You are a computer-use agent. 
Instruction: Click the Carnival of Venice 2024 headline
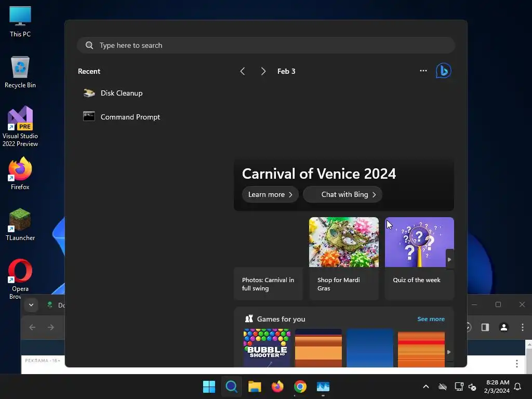click(x=319, y=174)
